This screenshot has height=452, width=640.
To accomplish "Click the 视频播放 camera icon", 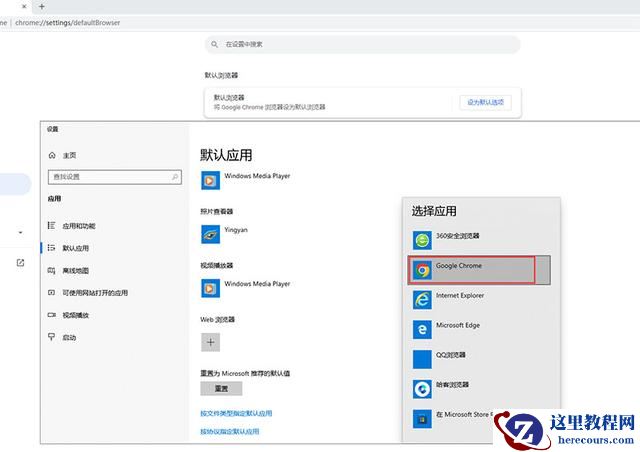I will pos(51,315).
